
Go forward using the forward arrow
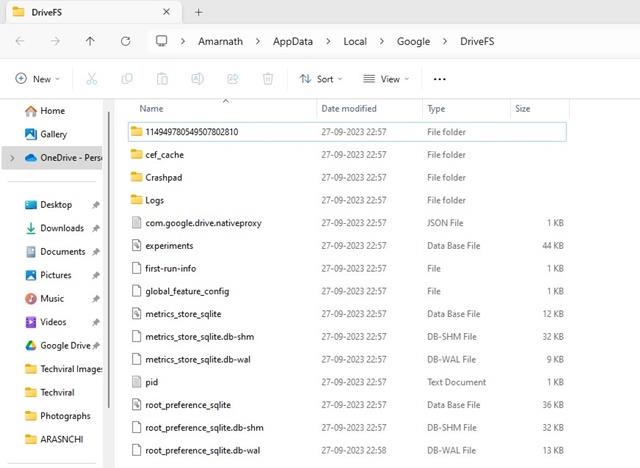click(x=55, y=41)
